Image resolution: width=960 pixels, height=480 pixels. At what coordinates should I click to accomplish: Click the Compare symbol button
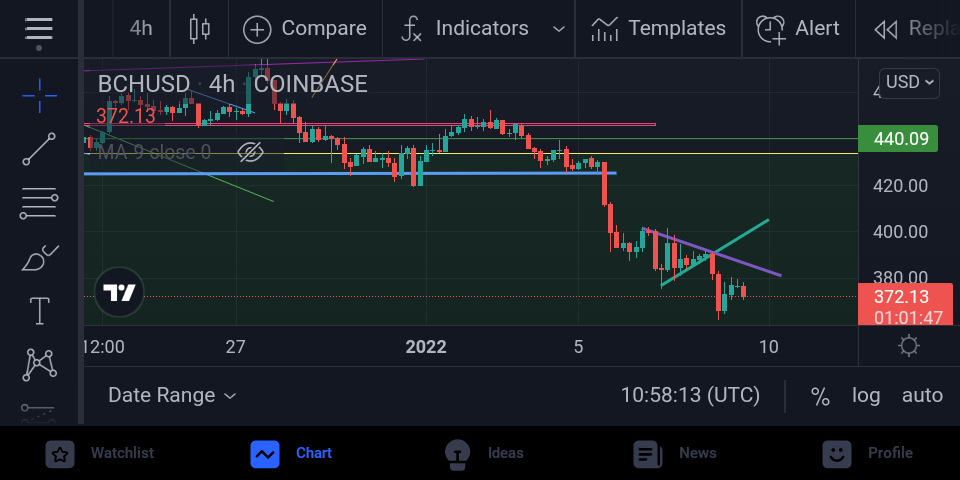tap(304, 29)
